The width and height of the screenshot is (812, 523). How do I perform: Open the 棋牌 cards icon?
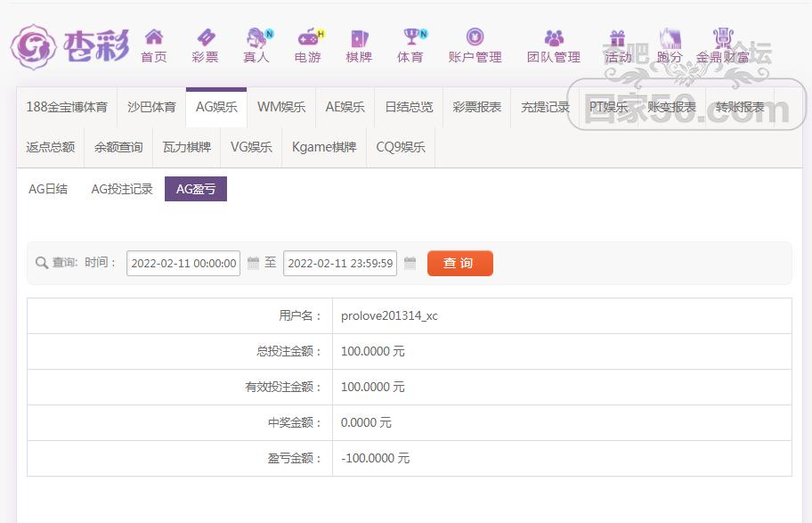click(x=360, y=38)
